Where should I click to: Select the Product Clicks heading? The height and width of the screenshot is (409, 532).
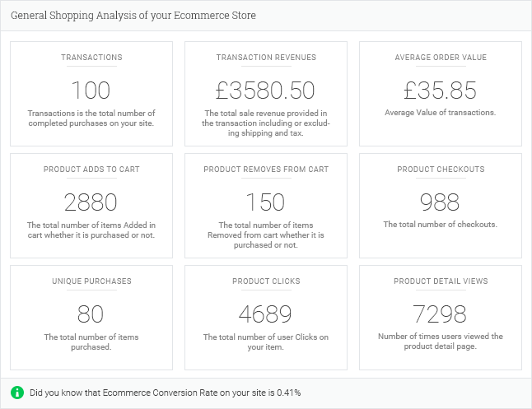click(266, 281)
